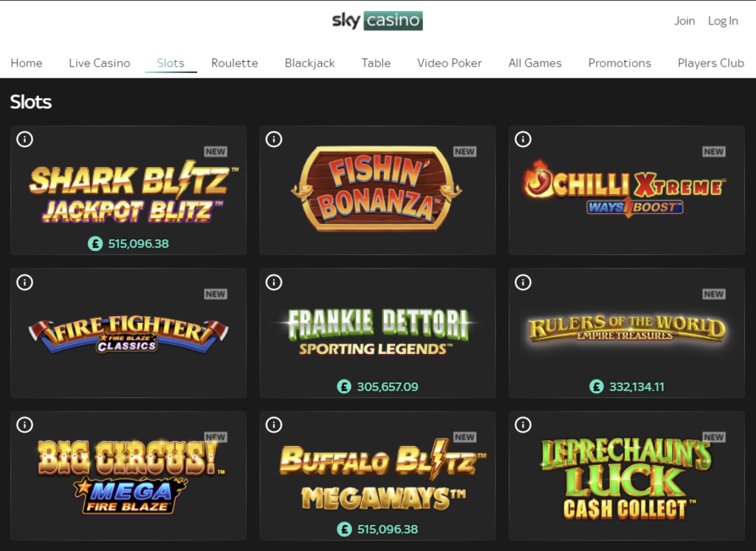Play Chilli Xtreme Ways Boost
The image size is (756, 551).
pos(627,190)
